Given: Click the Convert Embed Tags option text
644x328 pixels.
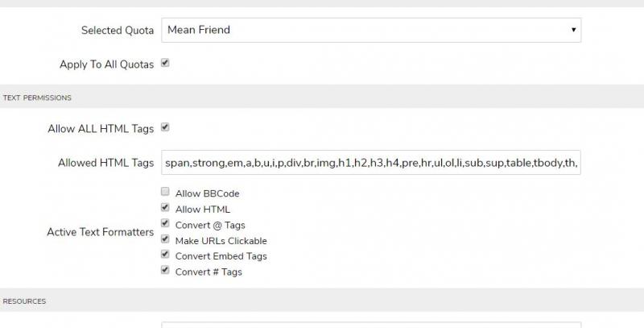Looking at the screenshot, I should pos(221,256).
